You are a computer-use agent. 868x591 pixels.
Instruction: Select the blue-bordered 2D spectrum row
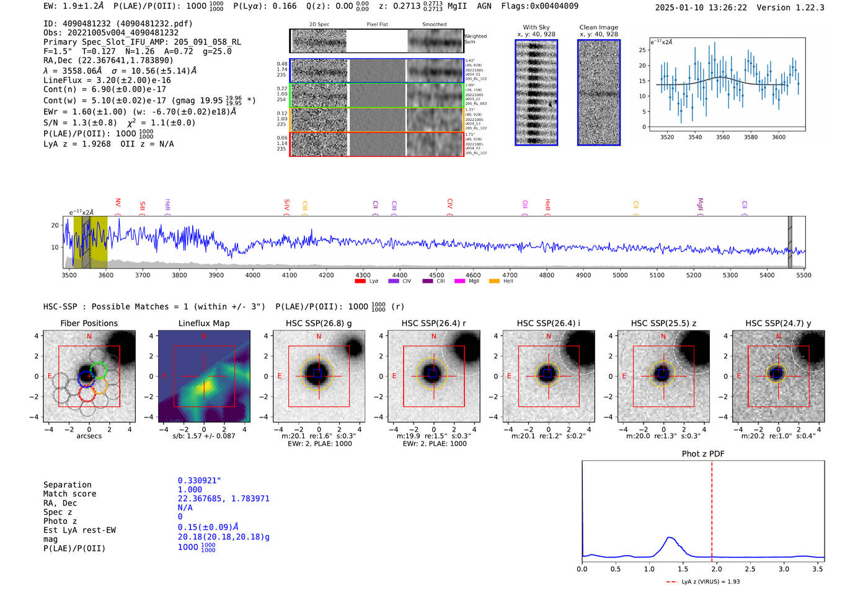point(377,71)
